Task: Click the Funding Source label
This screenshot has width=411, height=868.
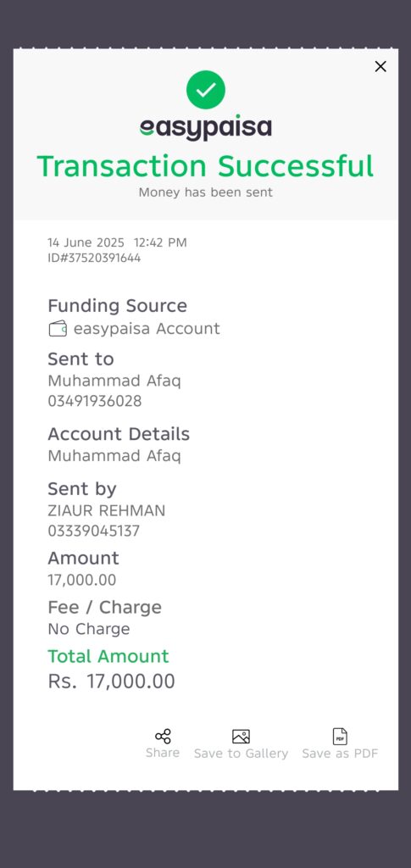Action: [x=117, y=305]
